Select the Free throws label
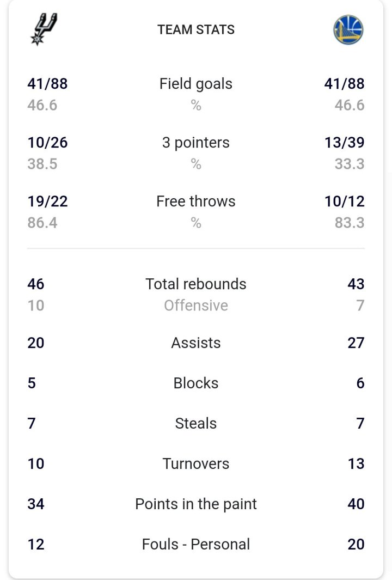Viewport: 392px width, 580px height. pos(196,202)
